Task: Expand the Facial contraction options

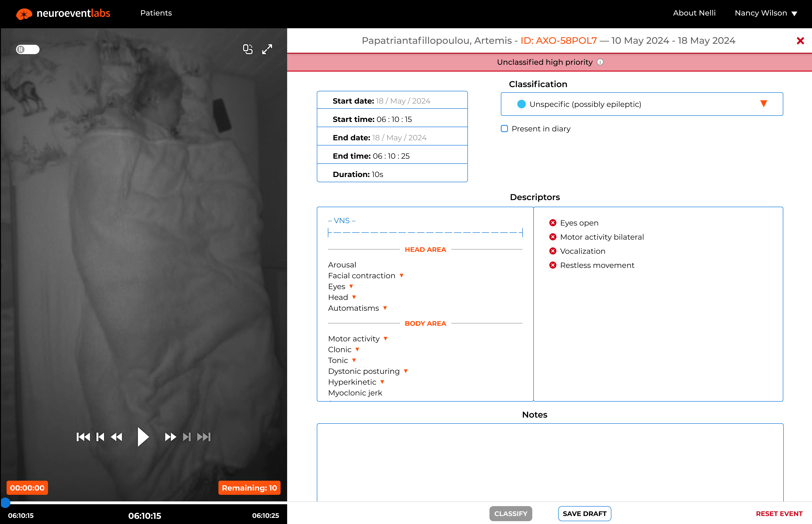Action: tap(401, 276)
